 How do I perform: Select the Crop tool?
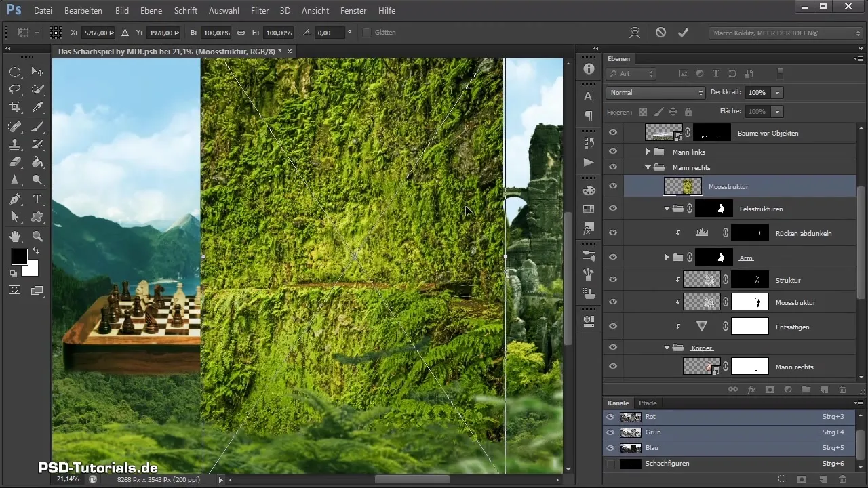15,107
